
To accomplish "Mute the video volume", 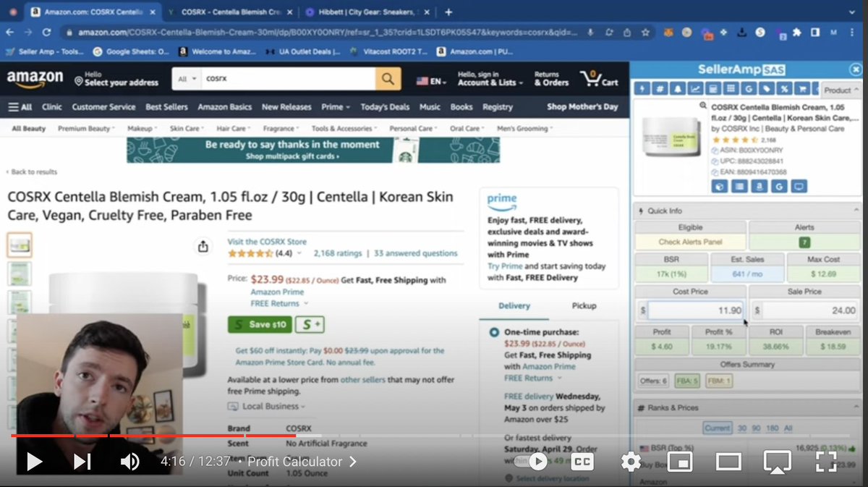I will click(129, 462).
